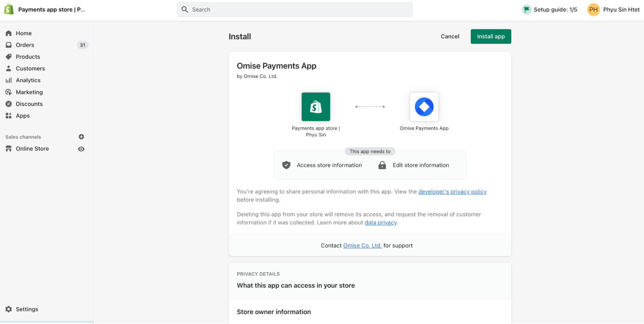View store Analytics
The image size is (644, 324).
(28, 80)
